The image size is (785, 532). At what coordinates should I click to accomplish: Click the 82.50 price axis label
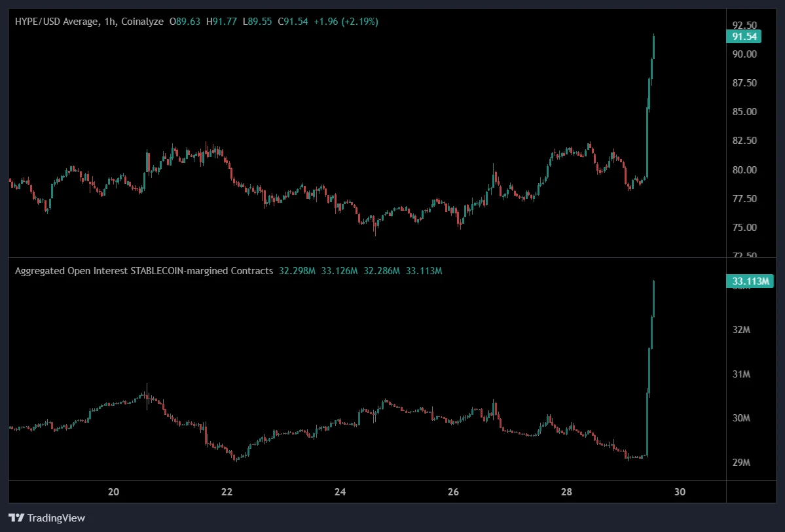pos(744,141)
